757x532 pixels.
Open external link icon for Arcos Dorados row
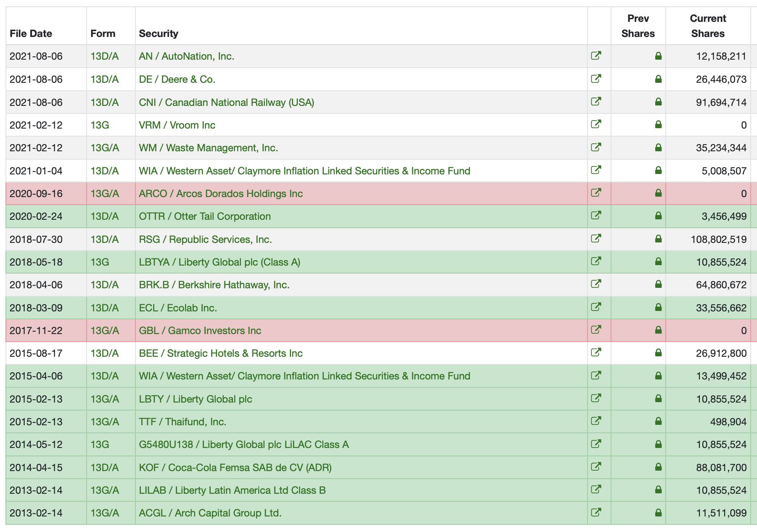596,192
